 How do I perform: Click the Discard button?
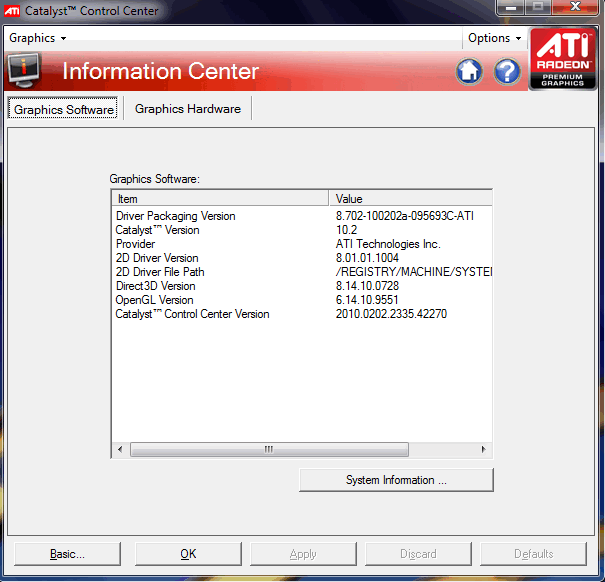[x=418, y=554]
